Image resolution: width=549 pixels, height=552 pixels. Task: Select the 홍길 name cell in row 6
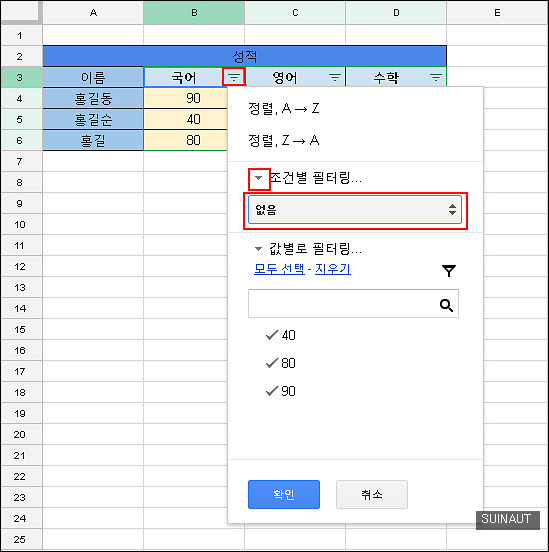(93, 140)
